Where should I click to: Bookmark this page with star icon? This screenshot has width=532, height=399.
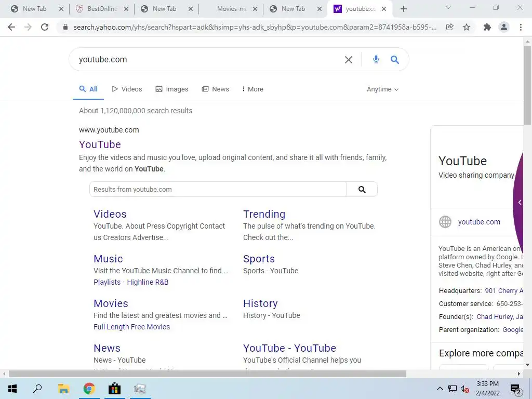coord(467,27)
